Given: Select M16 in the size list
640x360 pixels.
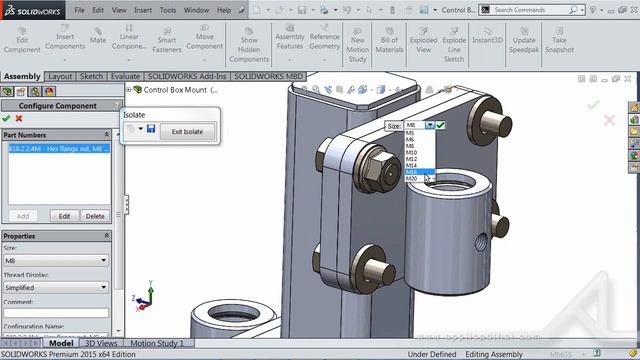Looking at the screenshot, I should pyautogui.click(x=420, y=172).
